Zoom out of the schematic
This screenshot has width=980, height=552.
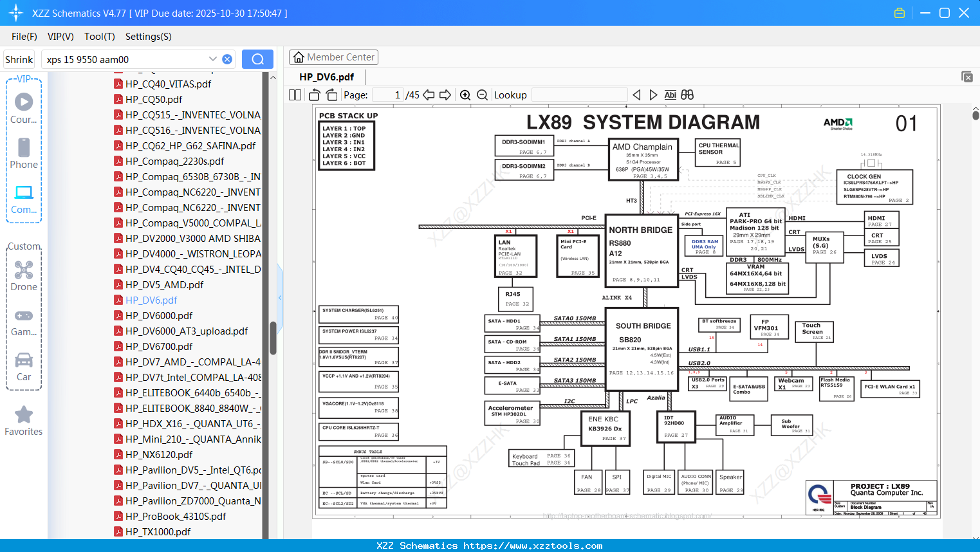(x=482, y=95)
